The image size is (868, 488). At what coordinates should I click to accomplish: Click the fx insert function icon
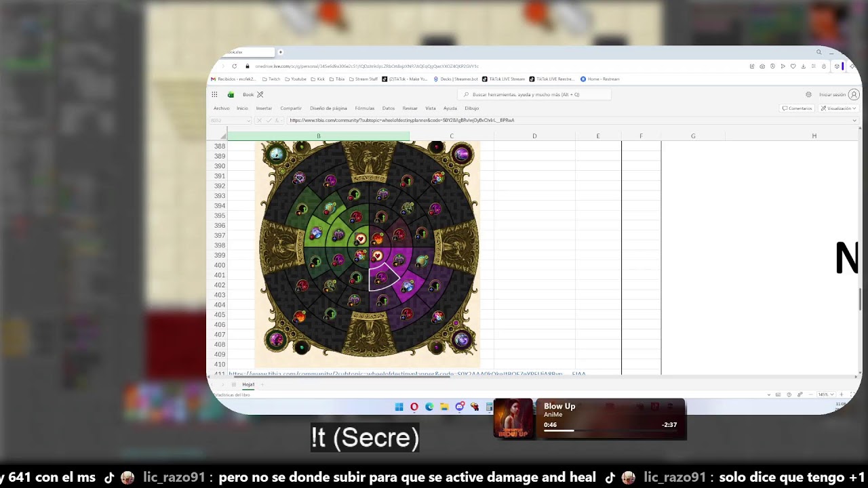tap(277, 121)
